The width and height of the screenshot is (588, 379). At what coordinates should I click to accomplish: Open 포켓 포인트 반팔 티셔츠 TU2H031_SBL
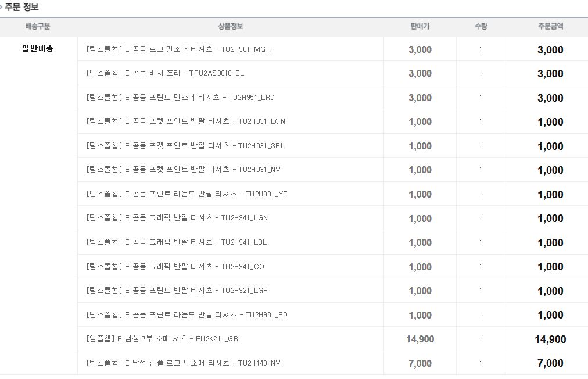[185, 146]
